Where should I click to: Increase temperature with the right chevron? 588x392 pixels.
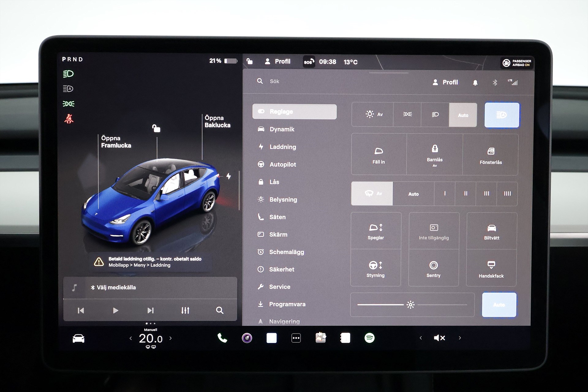[x=171, y=338]
